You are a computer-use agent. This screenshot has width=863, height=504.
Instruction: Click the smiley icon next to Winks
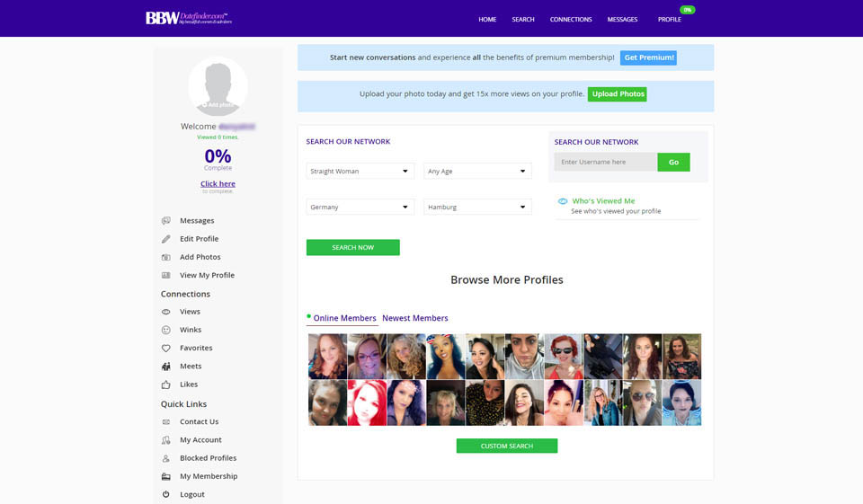click(x=165, y=330)
